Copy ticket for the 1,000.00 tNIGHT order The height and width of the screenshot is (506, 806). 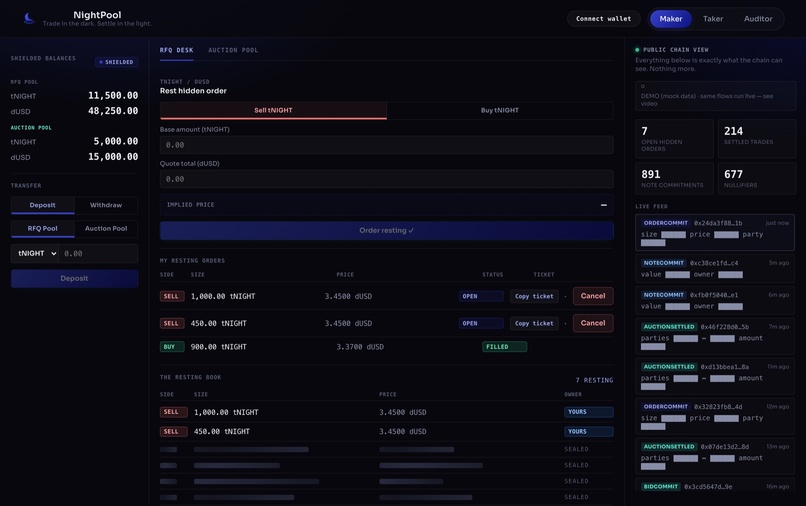pos(534,296)
